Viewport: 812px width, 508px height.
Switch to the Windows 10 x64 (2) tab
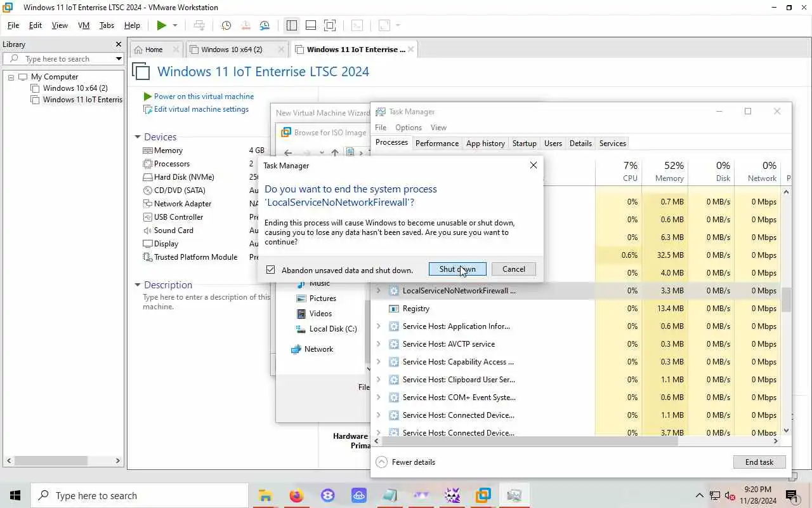coord(232,50)
